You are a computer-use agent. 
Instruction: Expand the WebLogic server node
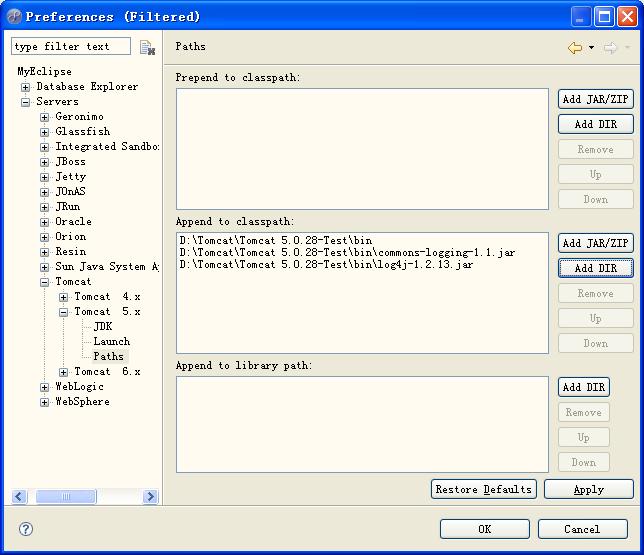[45, 387]
